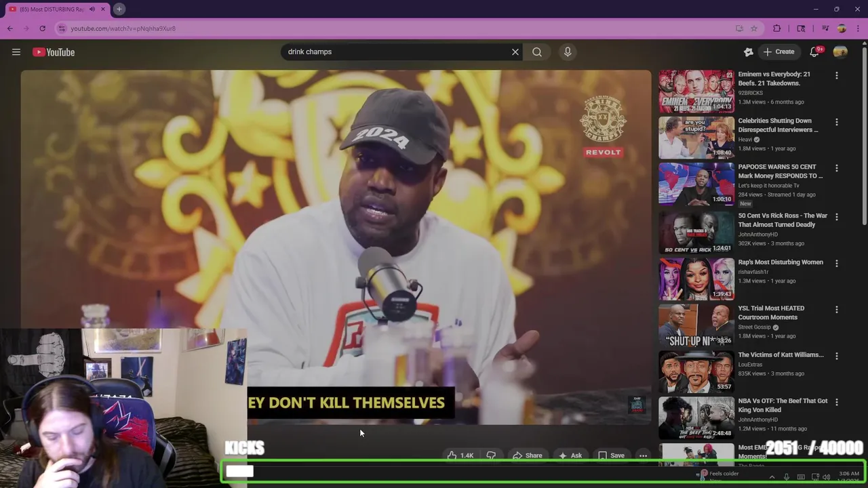This screenshot has height=488, width=868.
Task: Open 'Feels colder' weather widget in taskbar
Action: 719,475
